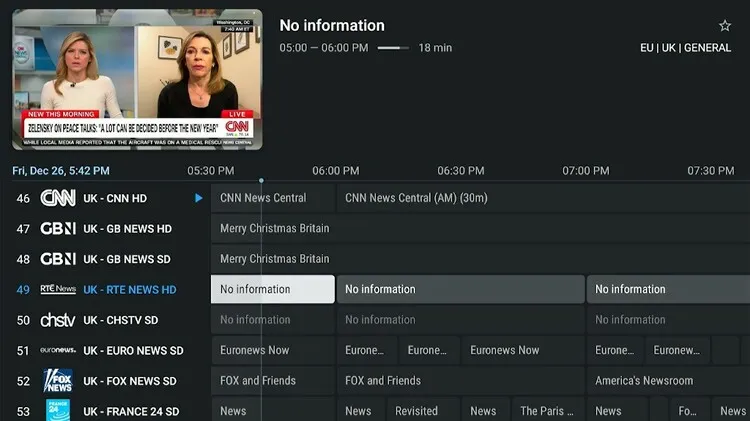Click the RTE News logo
The height and width of the screenshot is (421, 750).
pyautogui.click(x=58, y=289)
